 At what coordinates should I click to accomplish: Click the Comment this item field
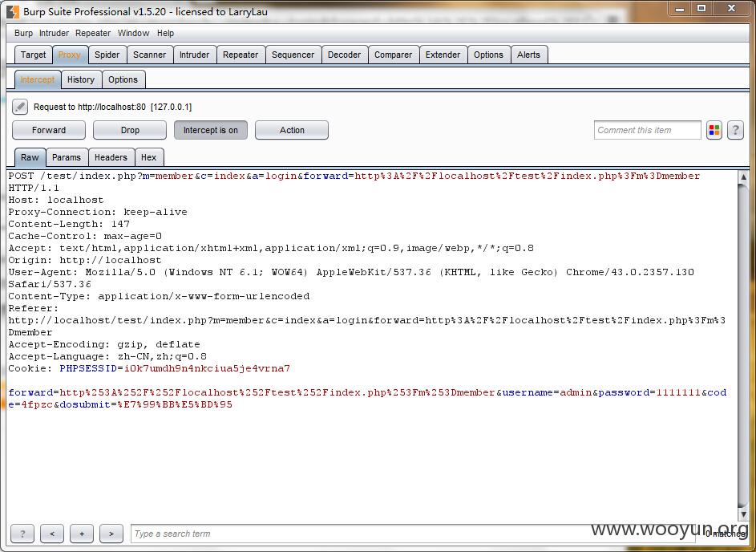coord(648,130)
